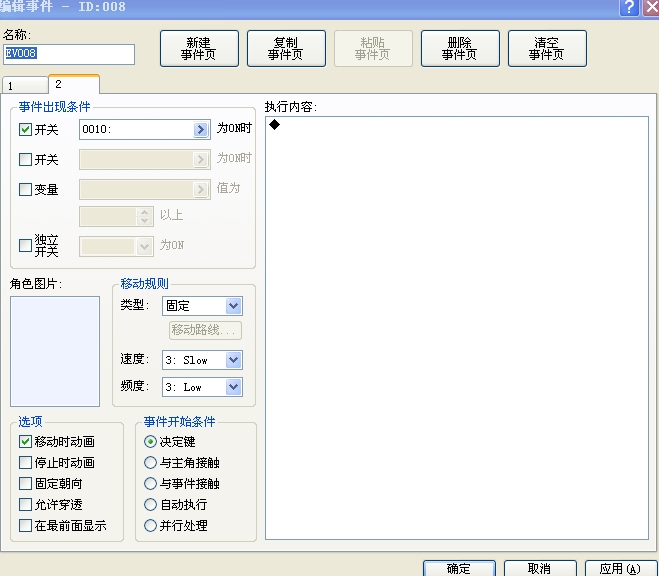Select the 并行处理 trigger radio button
This screenshot has height=576, width=659.
point(150,526)
